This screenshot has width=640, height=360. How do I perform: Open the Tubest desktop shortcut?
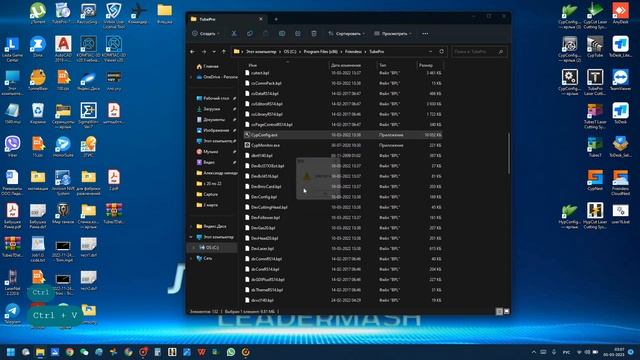[x=595, y=147]
